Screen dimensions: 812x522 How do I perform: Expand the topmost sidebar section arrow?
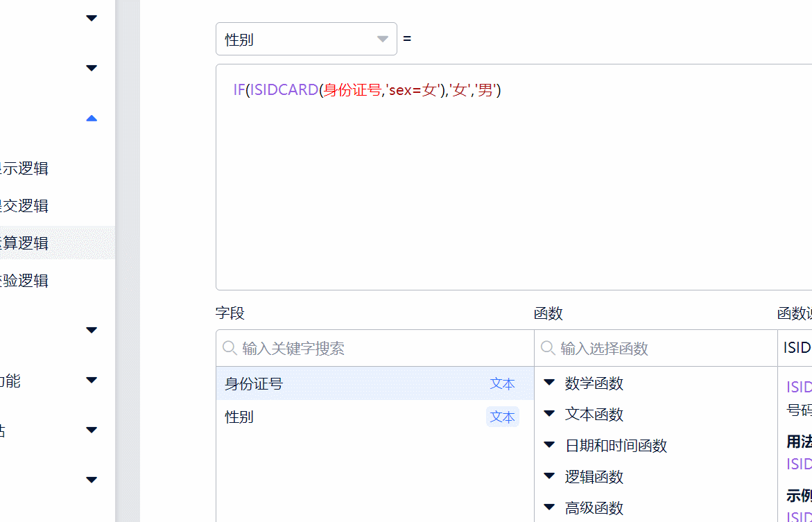(x=92, y=18)
